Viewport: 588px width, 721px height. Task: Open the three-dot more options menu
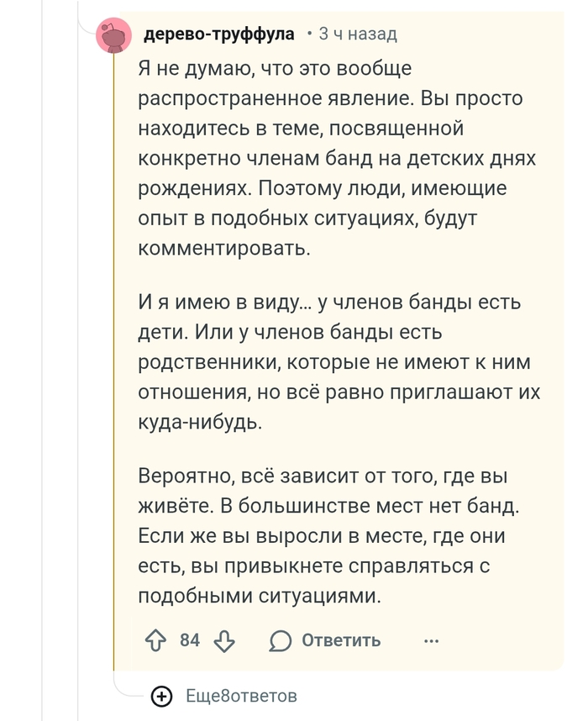pyautogui.click(x=432, y=641)
